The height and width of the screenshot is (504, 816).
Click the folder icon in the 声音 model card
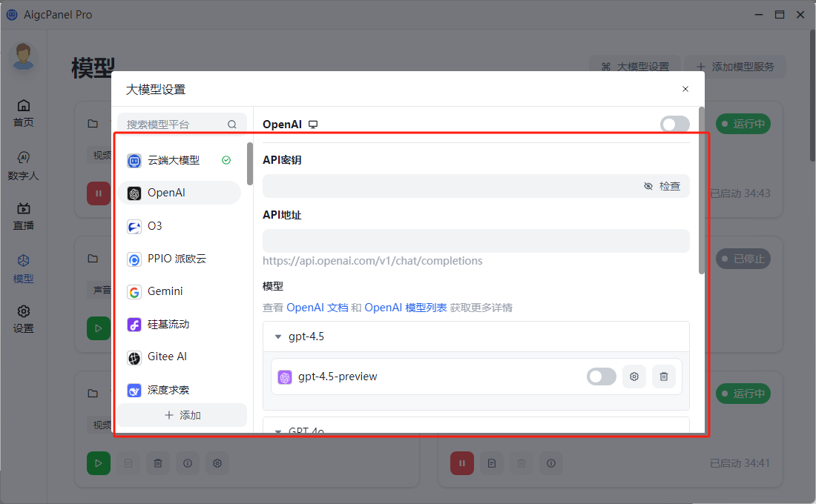point(93,259)
